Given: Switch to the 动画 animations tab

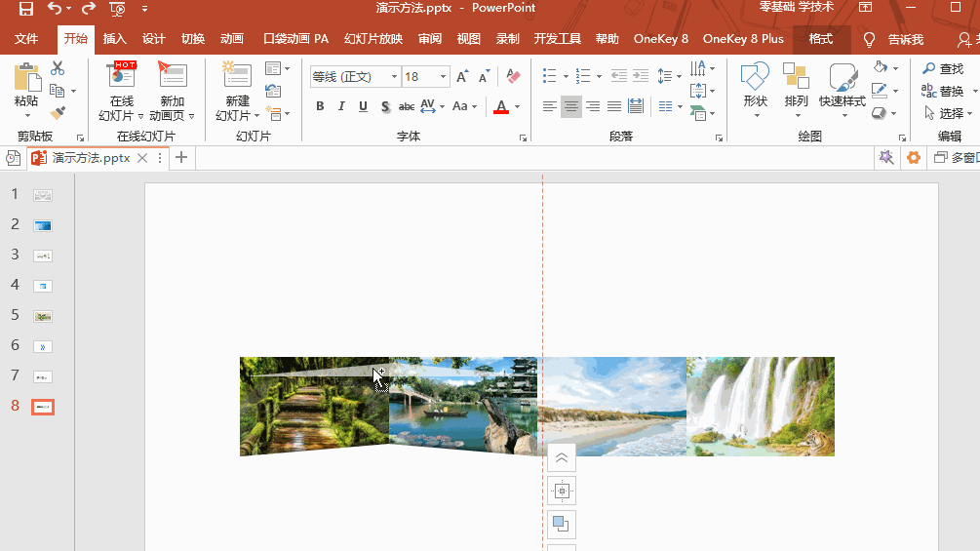Looking at the screenshot, I should point(232,39).
